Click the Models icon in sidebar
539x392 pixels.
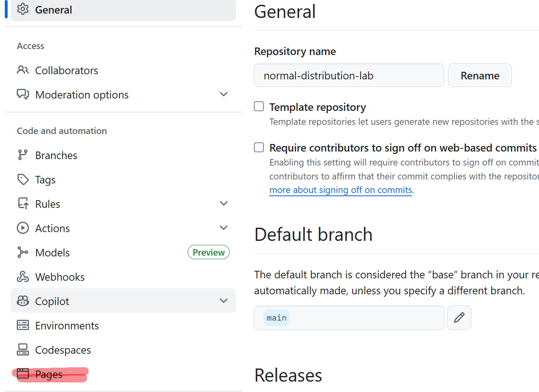tap(23, 252)
